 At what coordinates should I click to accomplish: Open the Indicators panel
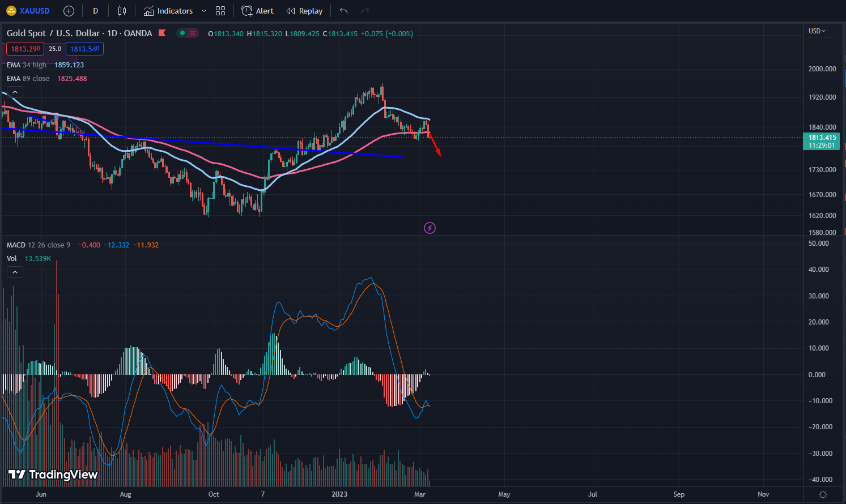tap(168, 10)
